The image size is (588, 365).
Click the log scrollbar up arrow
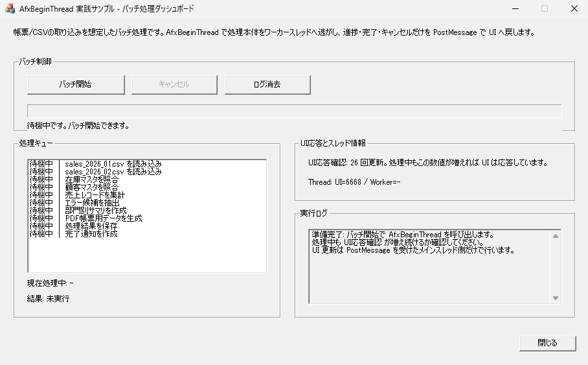(x=556, y=236)
